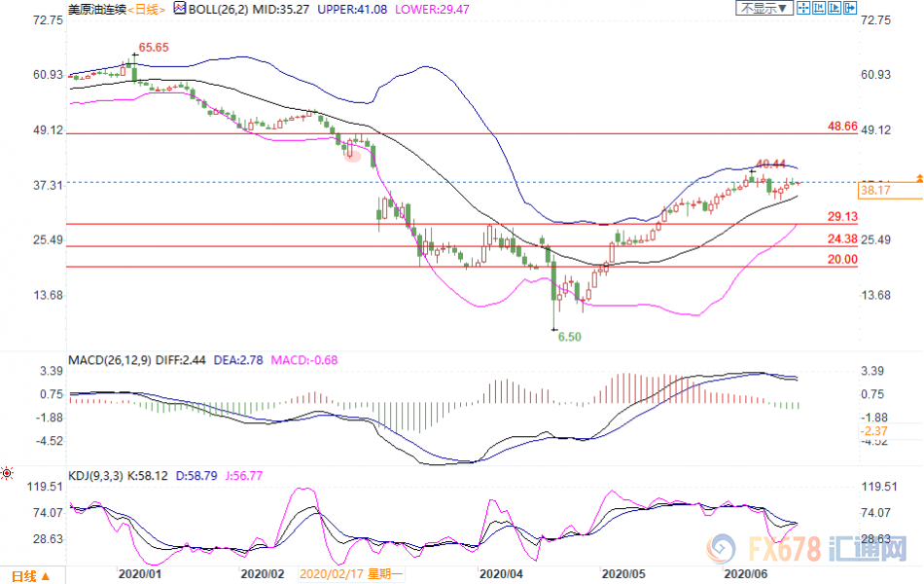
Task: Click the orange arrow at right price axis
Action: tap(917, 179)
